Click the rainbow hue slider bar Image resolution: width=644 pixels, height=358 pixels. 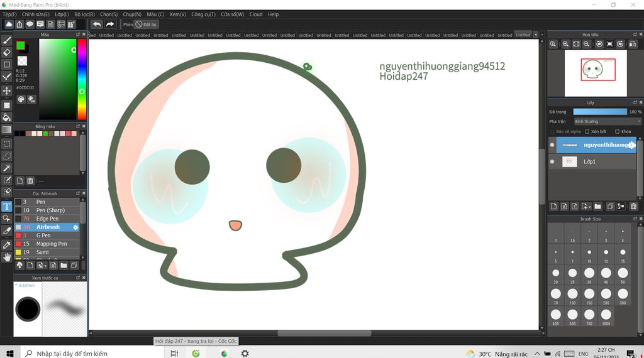[82, 79]
